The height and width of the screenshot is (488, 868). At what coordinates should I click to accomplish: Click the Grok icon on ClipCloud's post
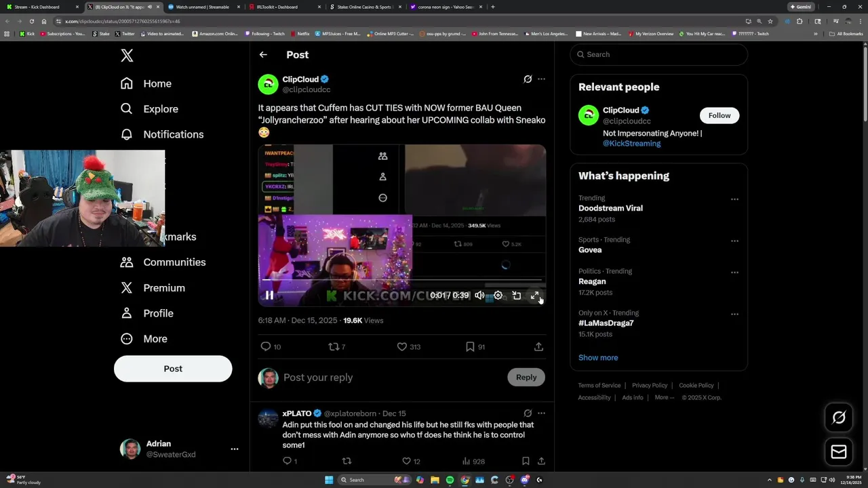click(528, 79)
